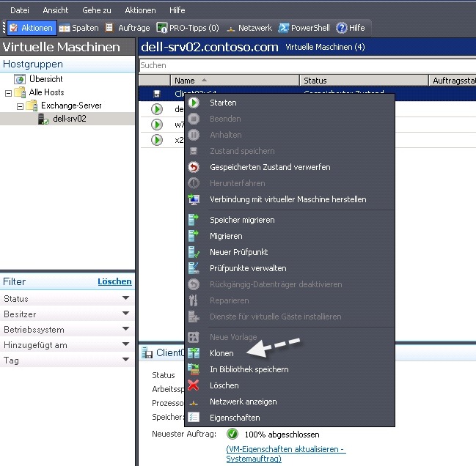Toggle the Aufträge toolbar button
This screenshot has width=476, height=466.
[127, 28]
